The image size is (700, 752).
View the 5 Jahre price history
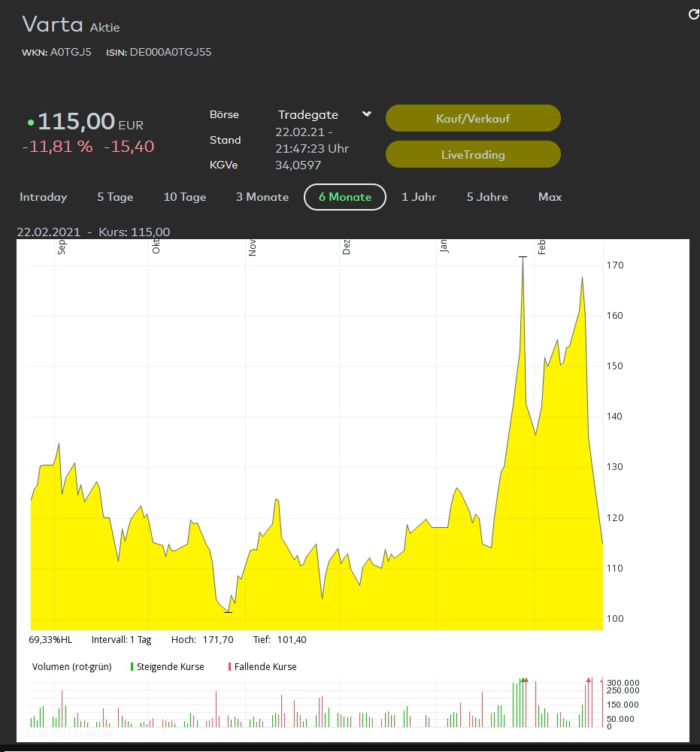click(x=487, y=197)
